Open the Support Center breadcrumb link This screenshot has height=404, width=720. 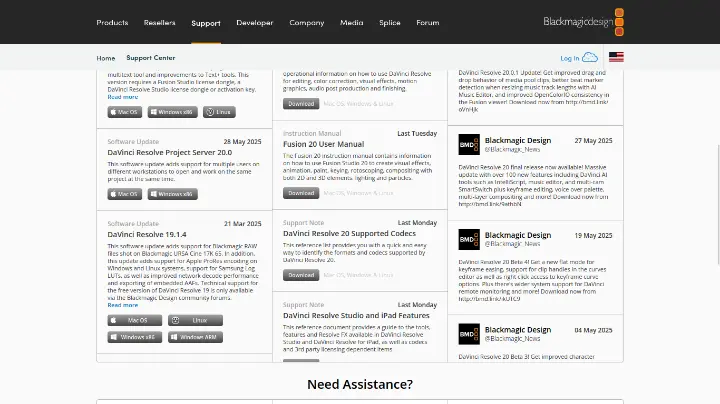[x=151, y=58]
